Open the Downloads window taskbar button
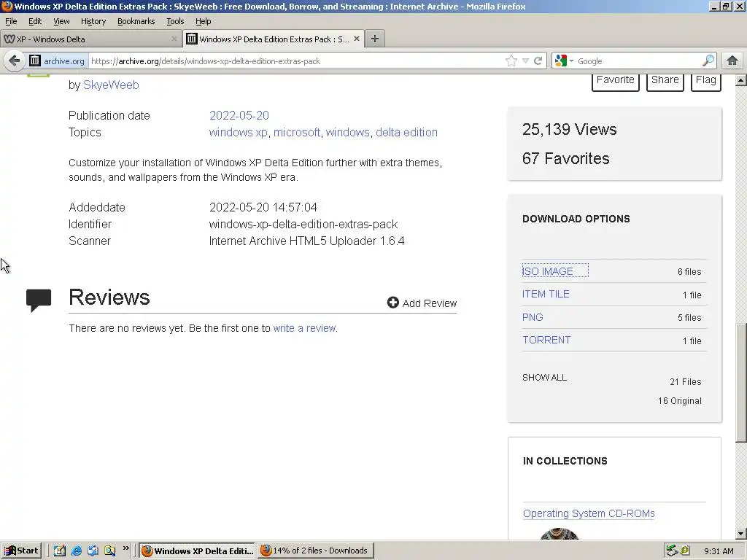The image size is (747, 560). pyautogui.click(x=315, y=551)
